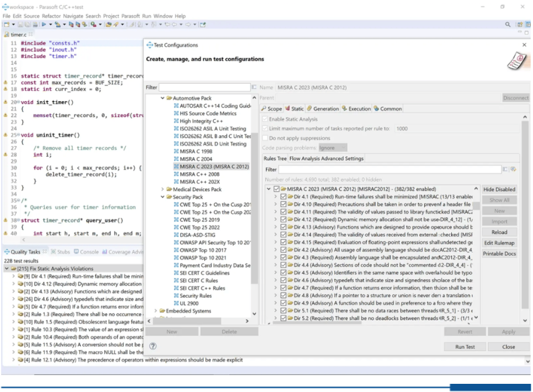Click the Embedded Systems folder icon

162,311
